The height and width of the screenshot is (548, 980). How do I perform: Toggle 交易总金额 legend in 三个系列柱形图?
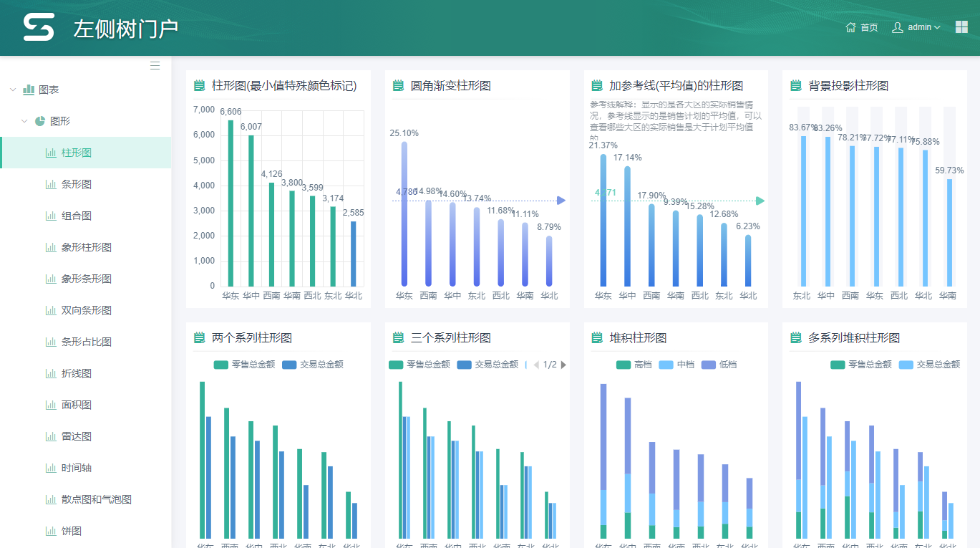[x=488, y=365]
